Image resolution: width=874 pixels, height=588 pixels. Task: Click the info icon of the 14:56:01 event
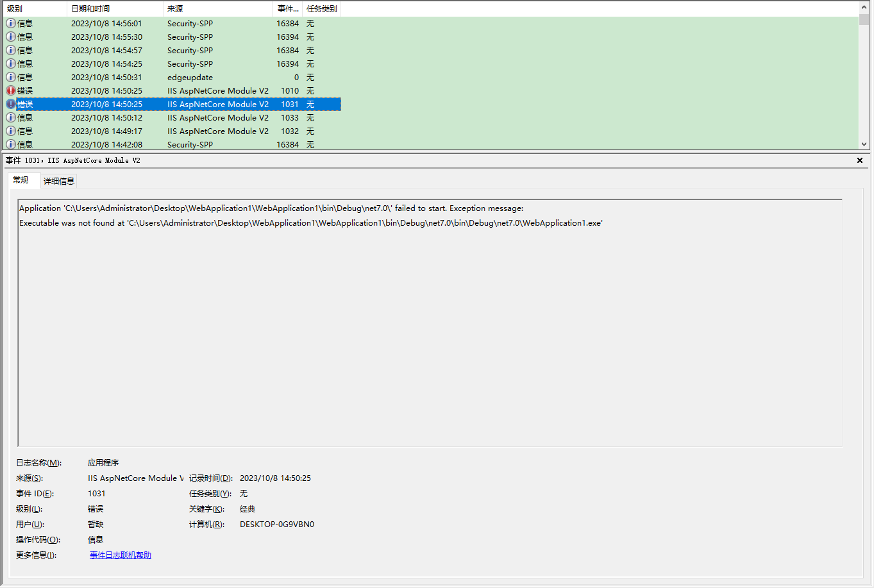point(11,23)
